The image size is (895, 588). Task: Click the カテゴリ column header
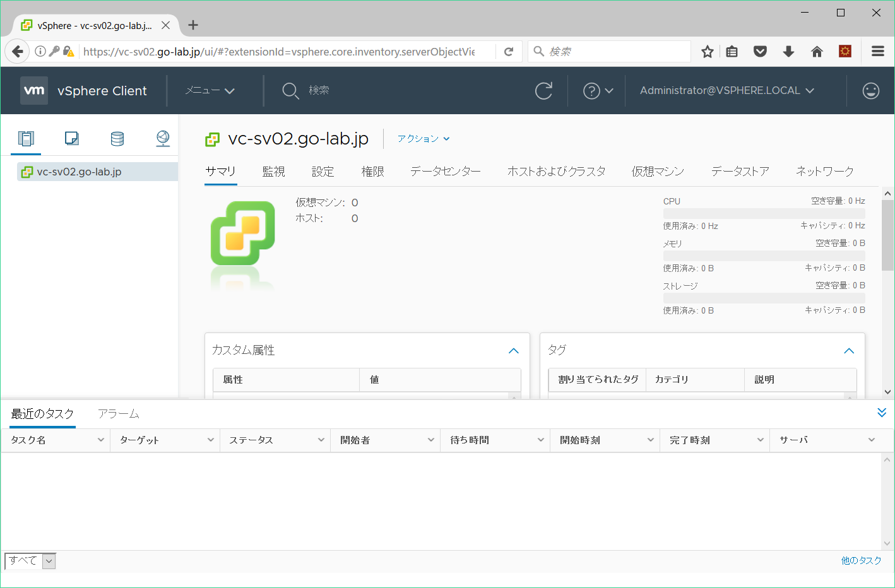click(695, 380)
